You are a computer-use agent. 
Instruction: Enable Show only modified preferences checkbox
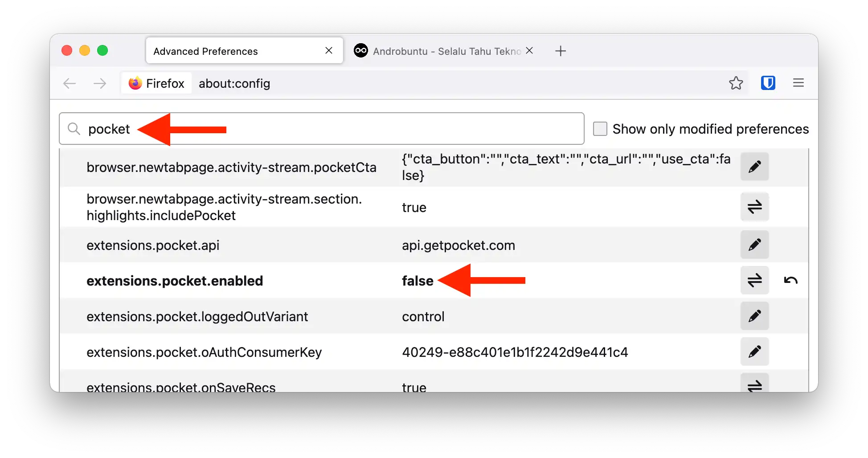point(600,129)
